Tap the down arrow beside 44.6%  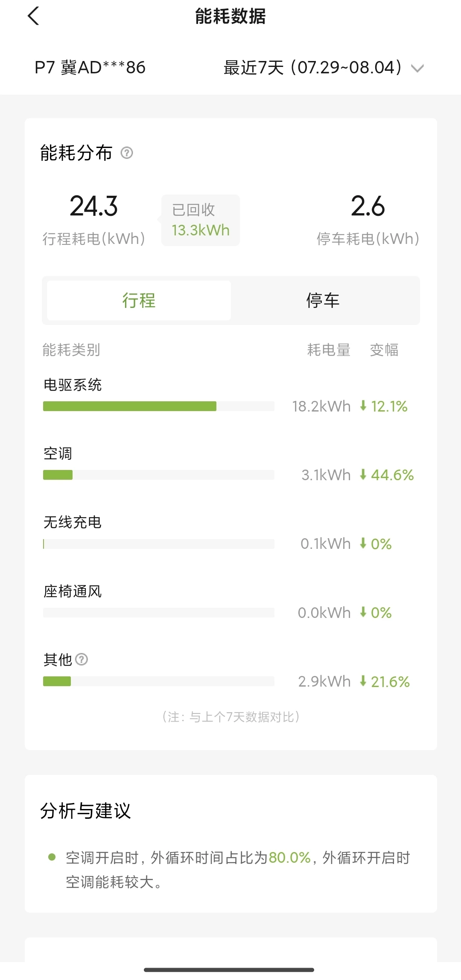click(x=363, y=474)
